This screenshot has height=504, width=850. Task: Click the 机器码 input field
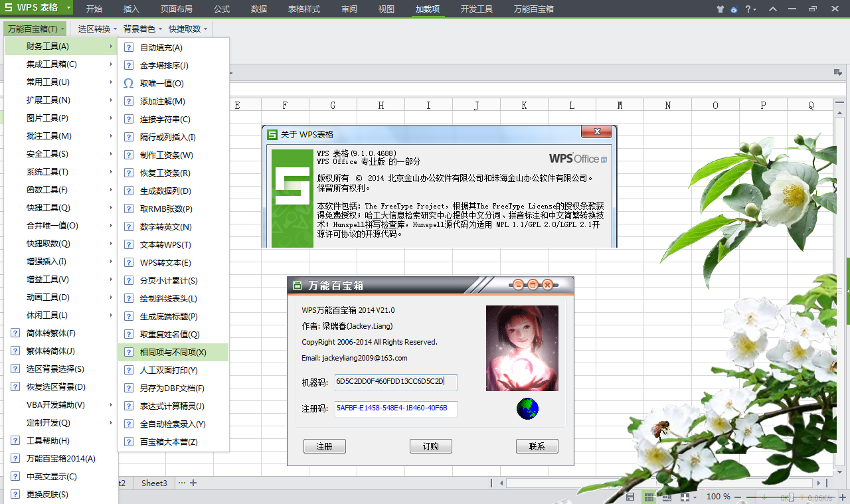click(396, 382)
